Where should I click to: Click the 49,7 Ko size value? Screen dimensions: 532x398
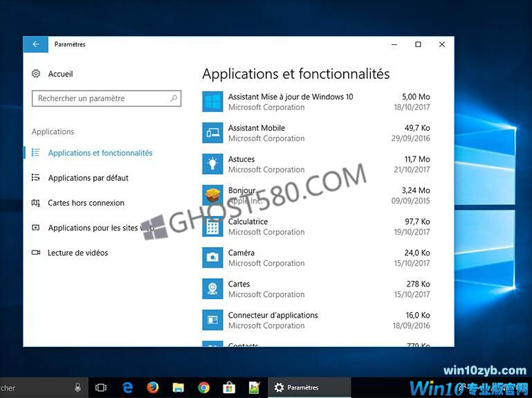coord(417,128)
